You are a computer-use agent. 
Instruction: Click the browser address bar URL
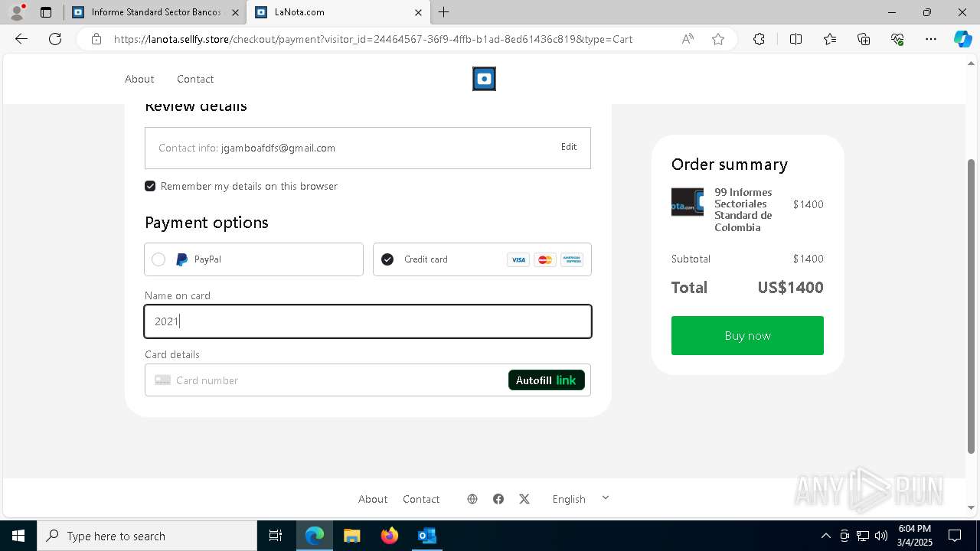(373, 39)
